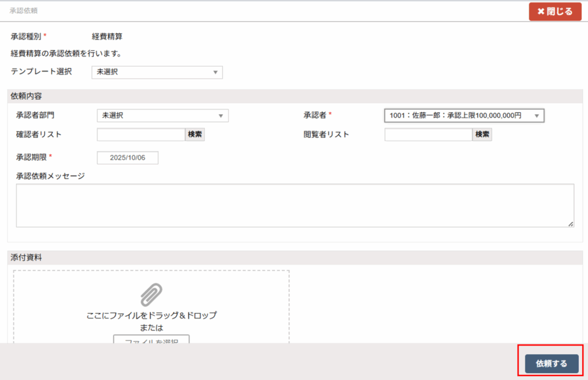Click 検索 button next to 閲覧者リスト
The height and width of the screenshot is (380, 588).
pos(482,134)
